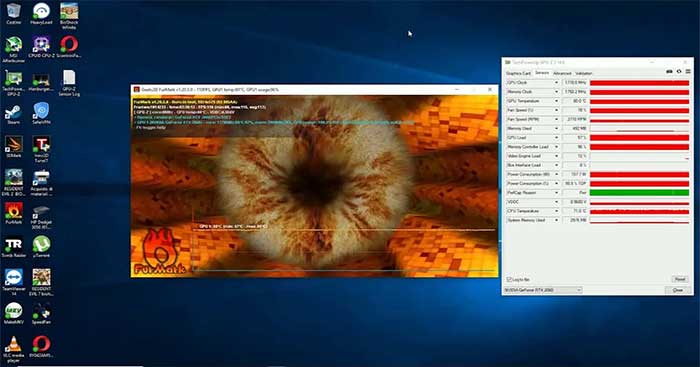The image size is (700, 367).
Task: Open the GPU Clock sensor dropdown arrow
Action: pyautogui.click(x=556, y=83)
